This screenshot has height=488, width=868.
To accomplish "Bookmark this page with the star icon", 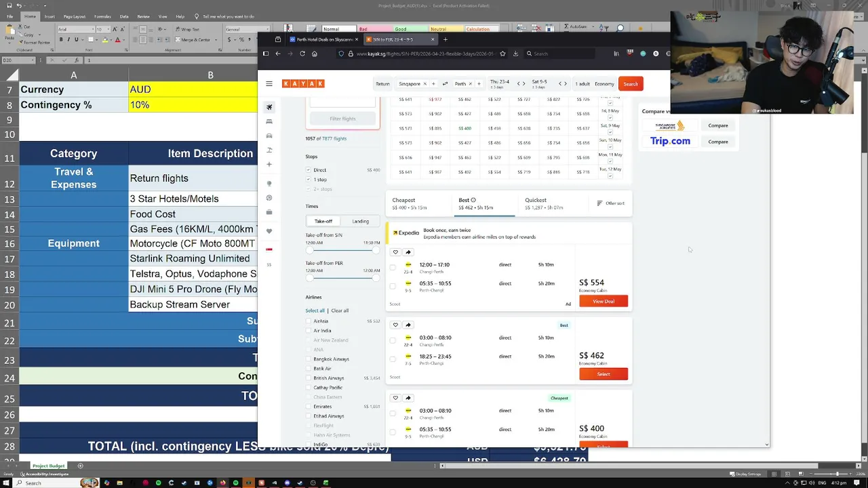I will [x=502, y=54].
